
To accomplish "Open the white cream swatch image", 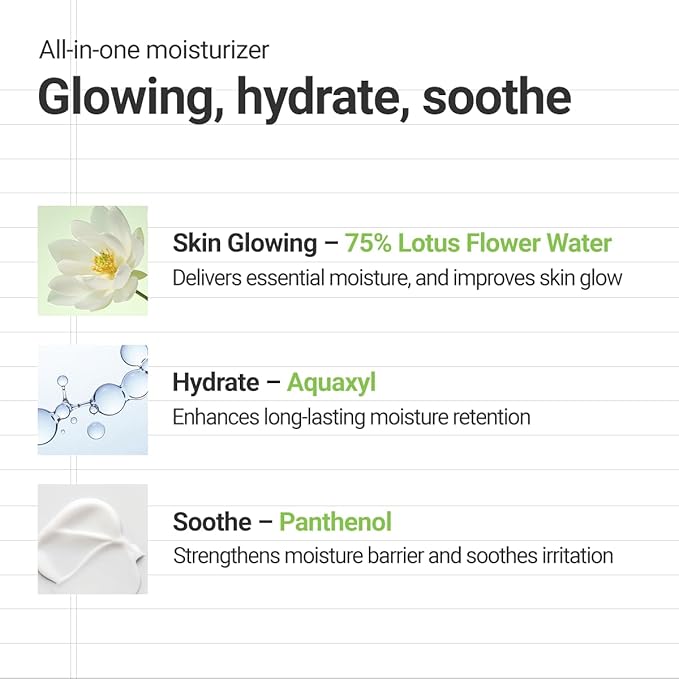I will (x=93, y=539).
